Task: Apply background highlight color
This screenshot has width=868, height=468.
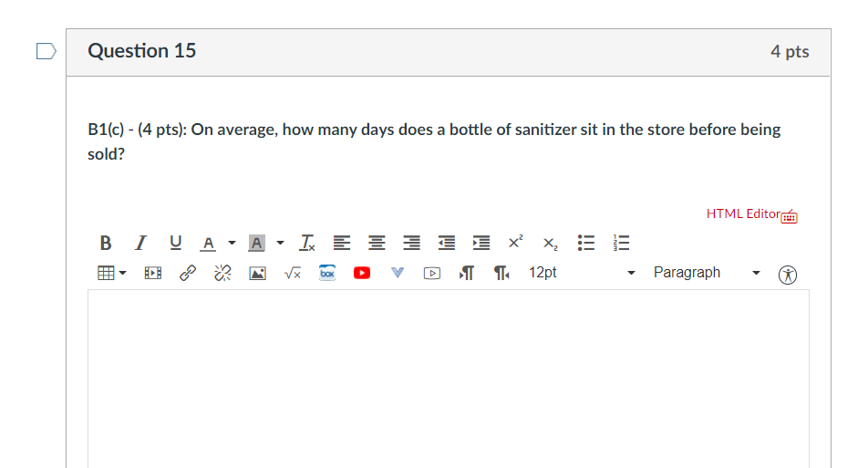Action: tap(256, 243)
